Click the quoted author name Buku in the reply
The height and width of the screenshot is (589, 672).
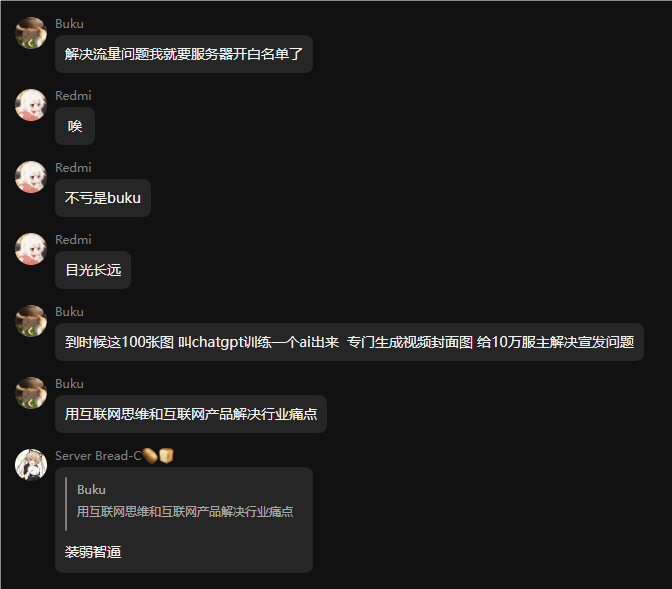coord(91,490)
